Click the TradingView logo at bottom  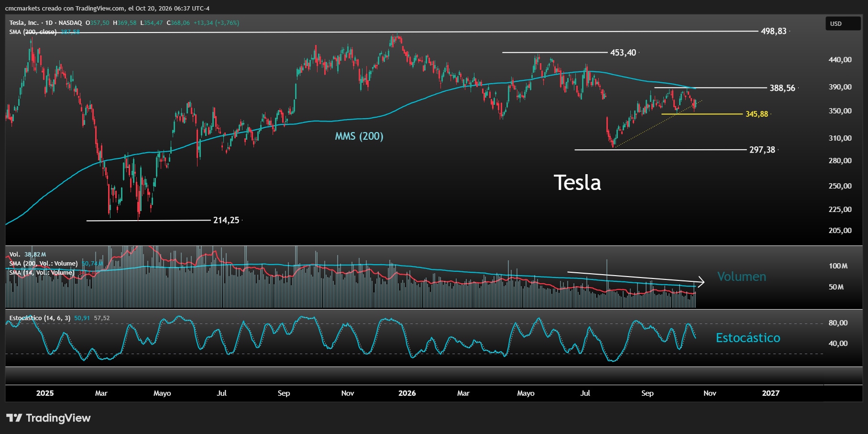click(48, 418)
